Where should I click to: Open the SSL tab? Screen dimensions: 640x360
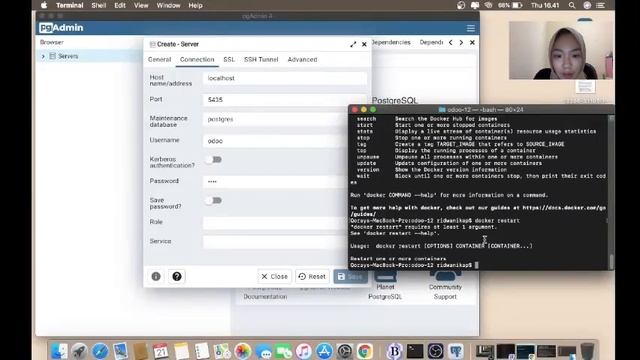click(x=229, y=60)
